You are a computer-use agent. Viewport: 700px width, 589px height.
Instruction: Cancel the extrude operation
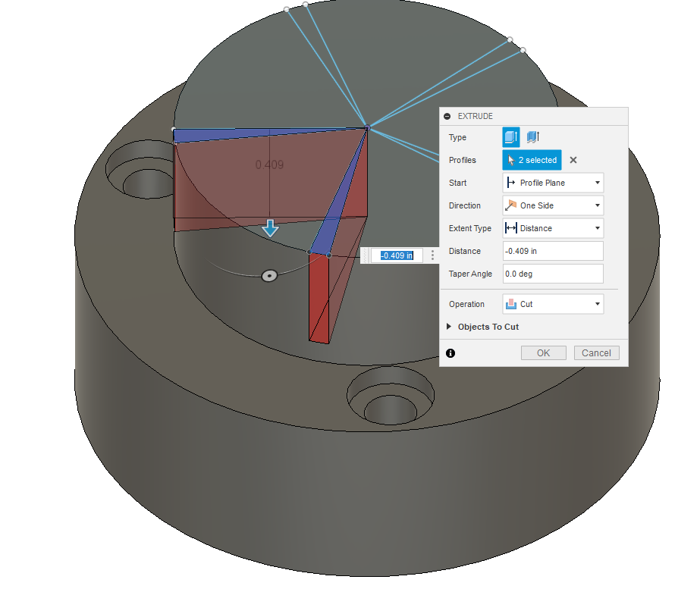coord(596,352)
